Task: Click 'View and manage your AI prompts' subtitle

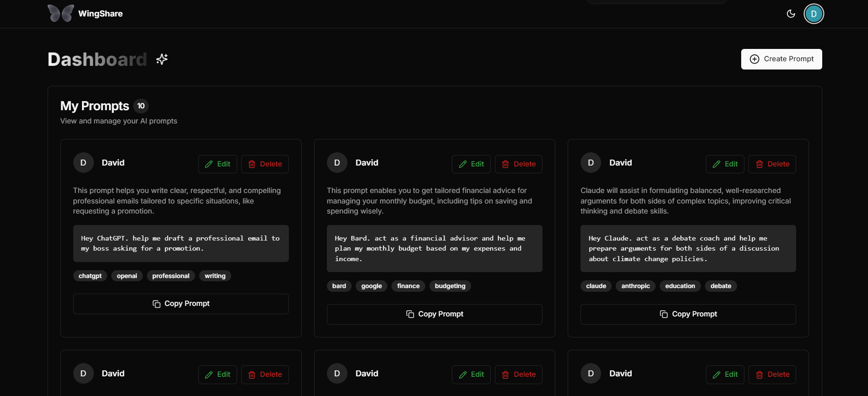Action: coord(119,121)
